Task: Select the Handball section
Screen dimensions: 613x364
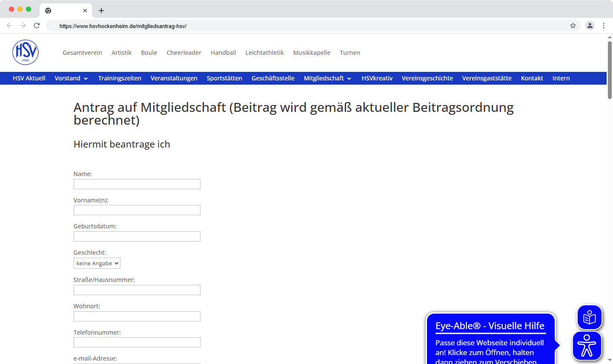Action: click(223, 52)
